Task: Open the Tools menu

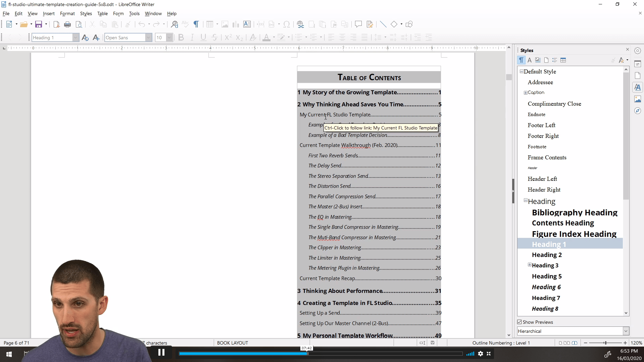Action: 134,13
